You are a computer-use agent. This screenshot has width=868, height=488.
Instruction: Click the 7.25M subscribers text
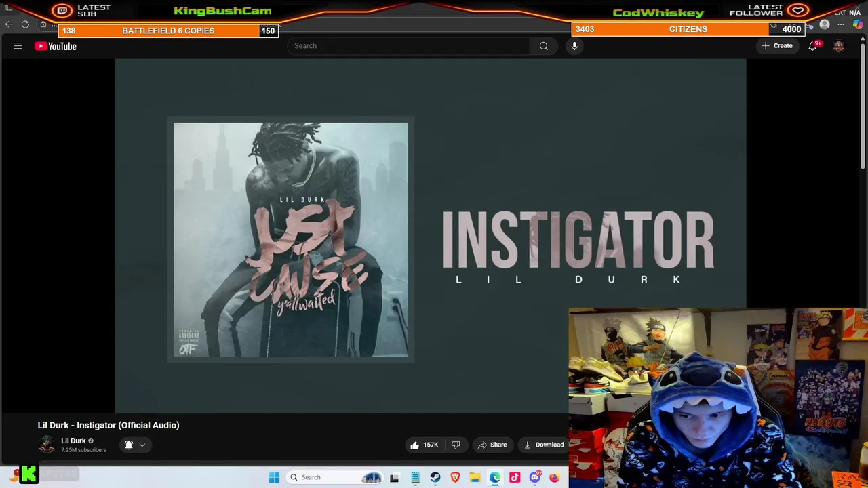tap(83, 450)
